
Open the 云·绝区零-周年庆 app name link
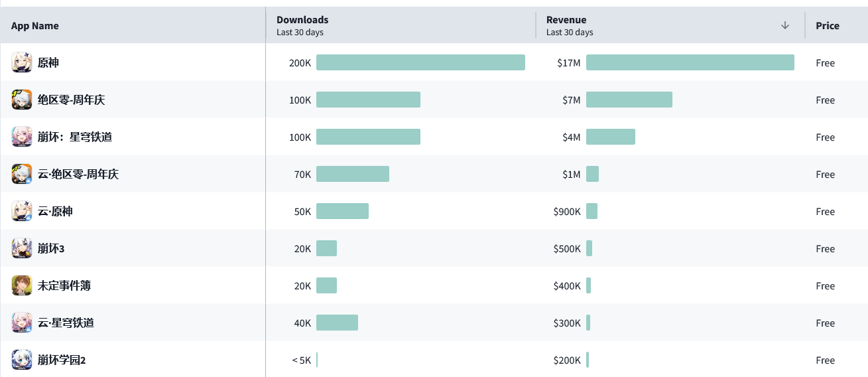click(x=78, y=174)
